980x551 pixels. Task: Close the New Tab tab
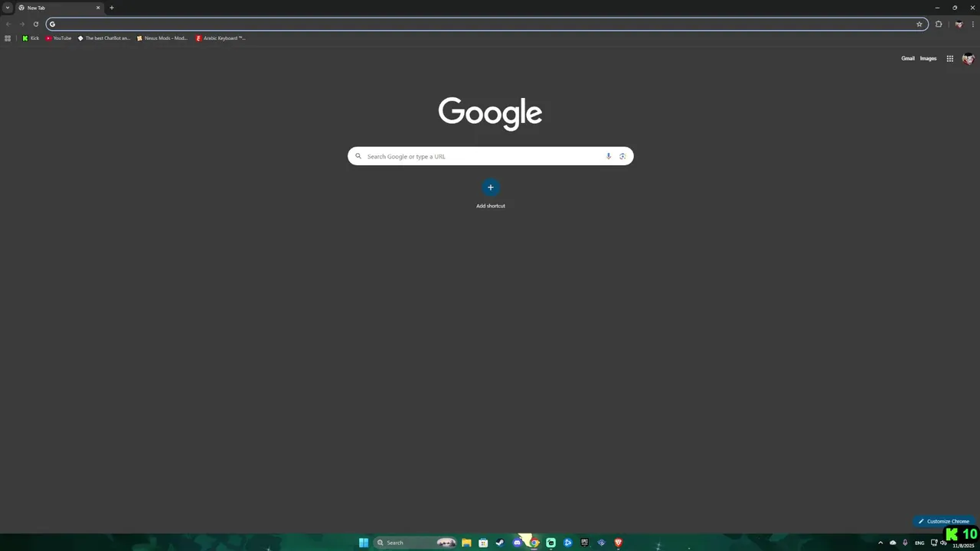(x=98, y=8)
